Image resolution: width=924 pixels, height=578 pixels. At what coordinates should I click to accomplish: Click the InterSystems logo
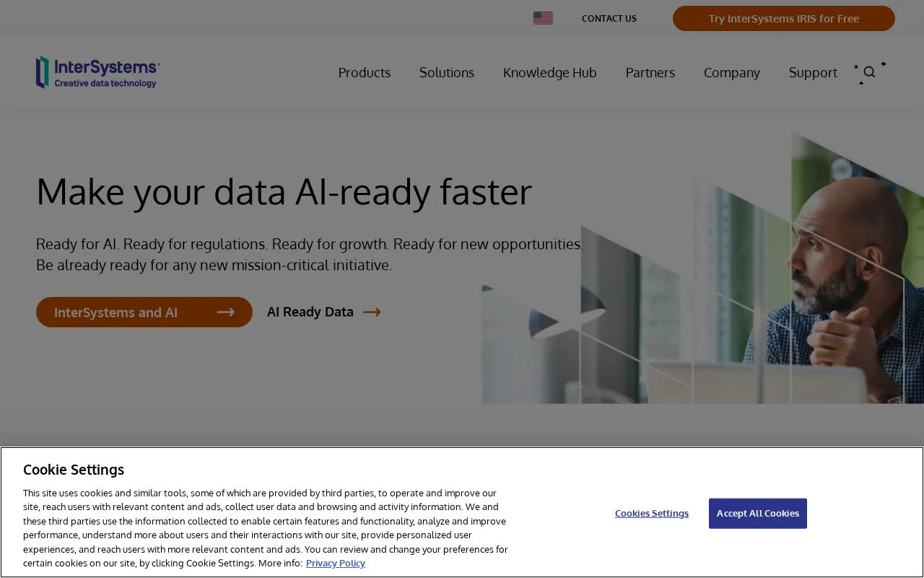click(98, 72)
